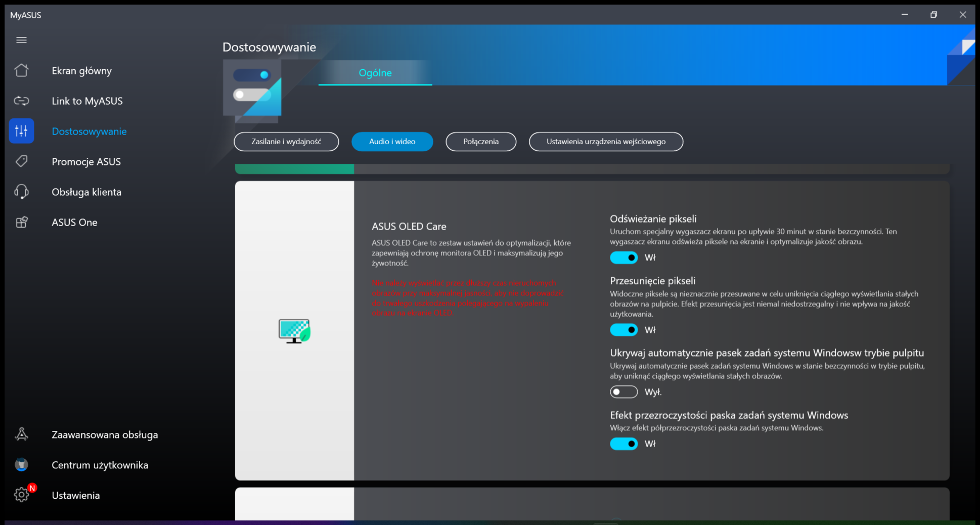The image size is (980, 525).
Task: Restore down the MyASUS window
Action: [933, 15]
